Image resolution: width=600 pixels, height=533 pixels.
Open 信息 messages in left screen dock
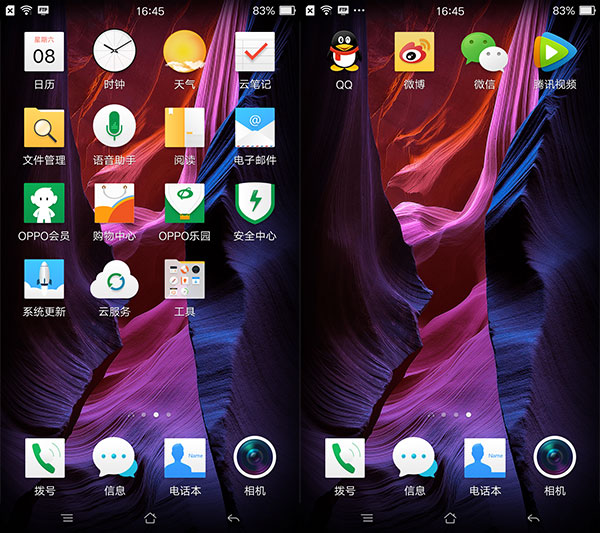(x=114, y=458)
